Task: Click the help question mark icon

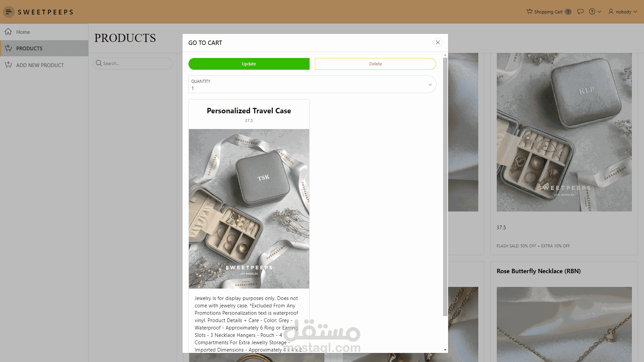Action: (x=592, y=12)
